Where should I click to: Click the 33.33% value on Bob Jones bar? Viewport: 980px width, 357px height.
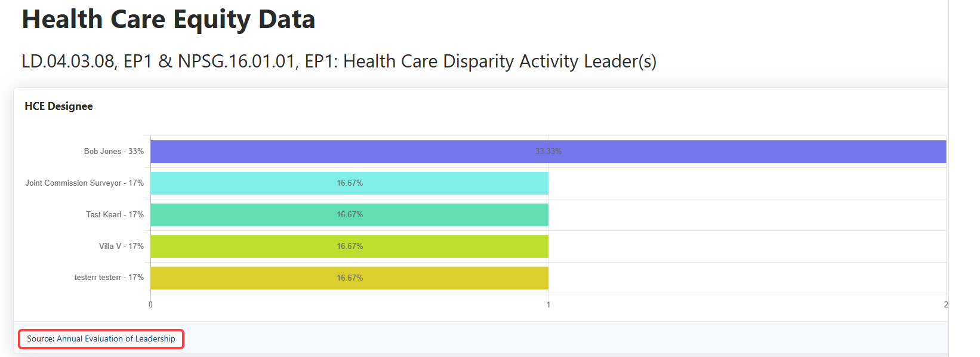(548, 152)
